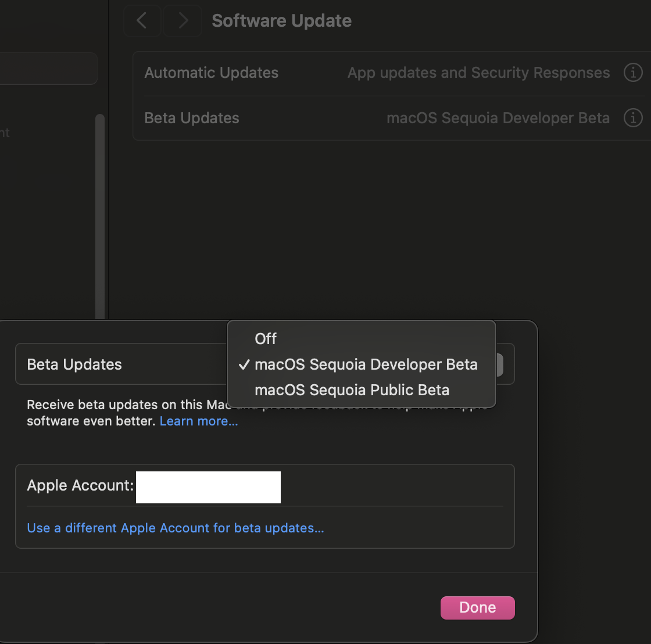651x644 pixels.
Task: Open the Learn more link
Action: click(199, 421)
